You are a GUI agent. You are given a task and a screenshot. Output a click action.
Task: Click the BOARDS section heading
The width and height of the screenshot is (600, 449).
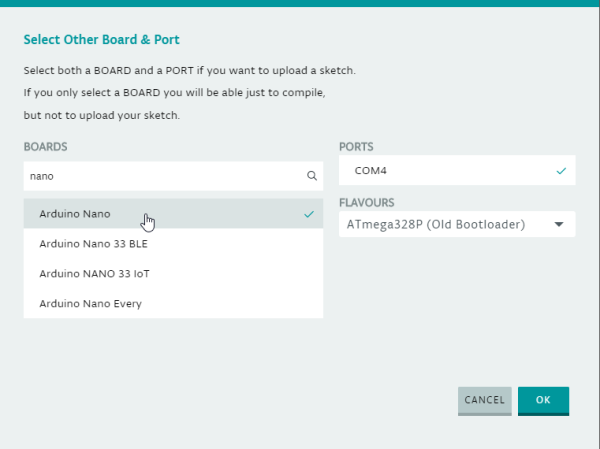46,147
